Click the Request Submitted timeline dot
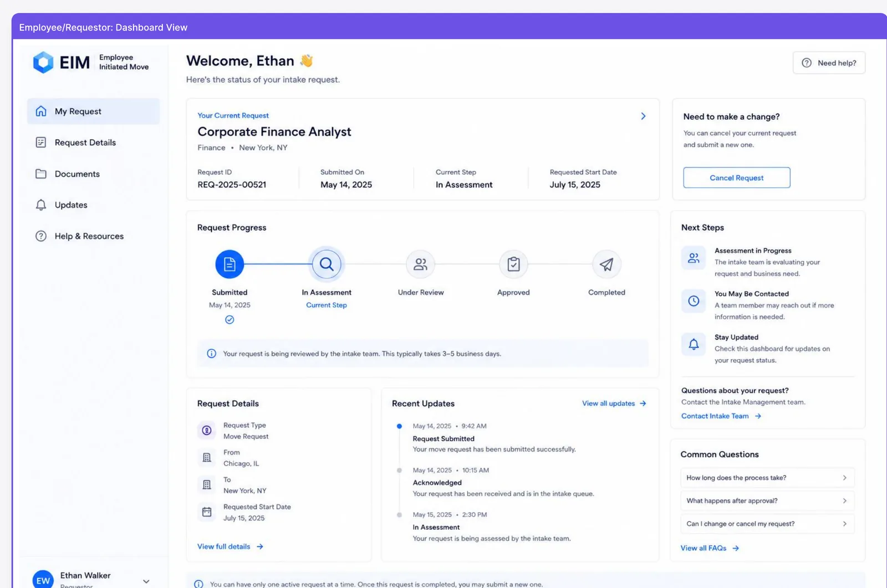The image size is (887, 588). click(x=399, y=426)
